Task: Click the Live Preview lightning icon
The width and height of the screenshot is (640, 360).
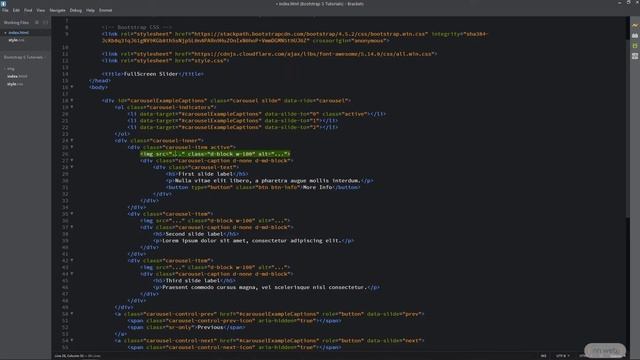Action: point(635,25)
